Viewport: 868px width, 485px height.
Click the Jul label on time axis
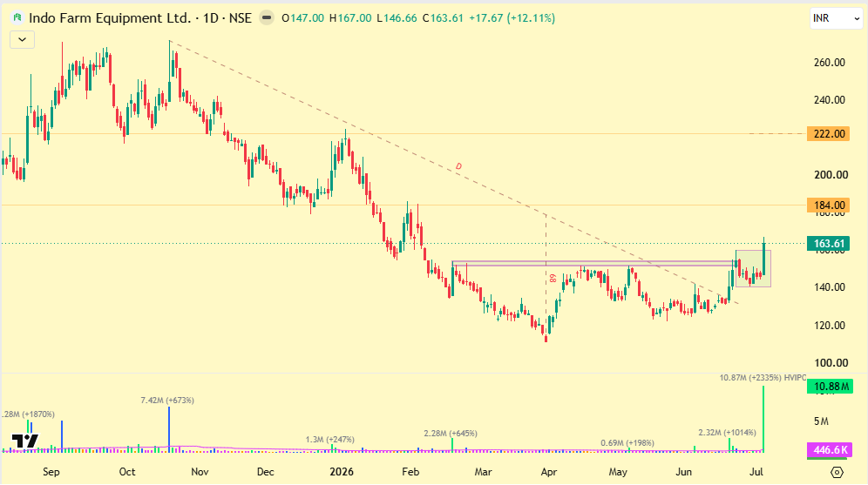coord(756,472)
